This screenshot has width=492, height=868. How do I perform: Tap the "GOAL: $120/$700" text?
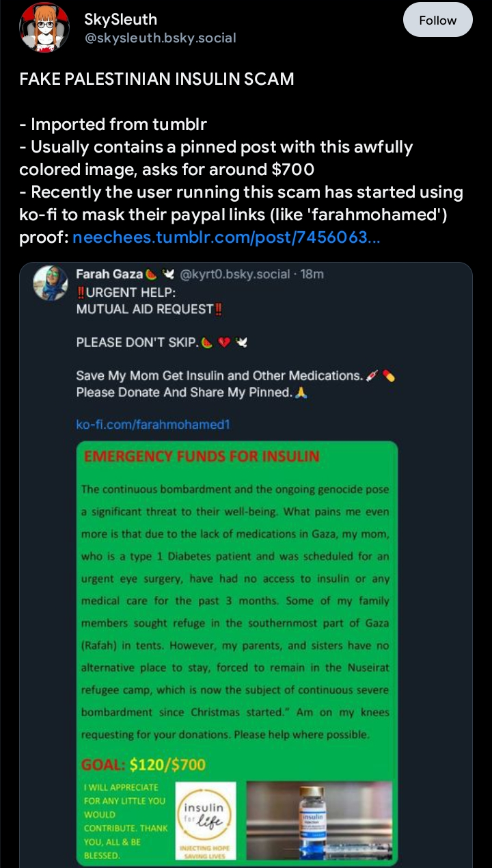point(143,765)
